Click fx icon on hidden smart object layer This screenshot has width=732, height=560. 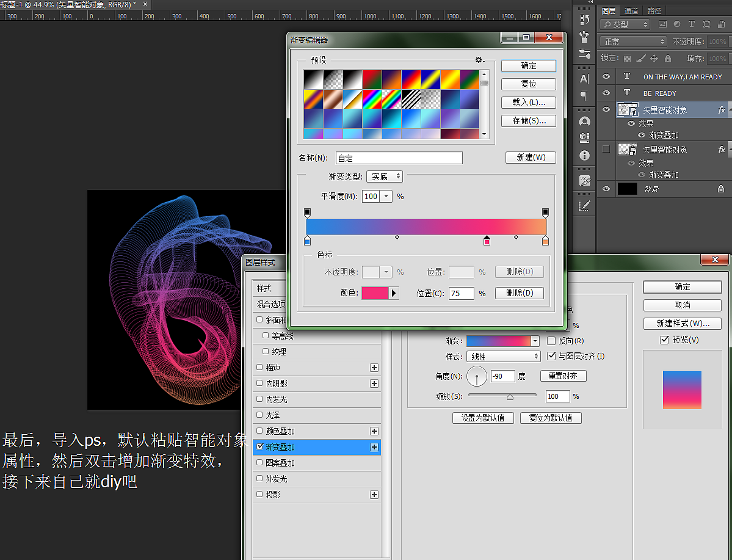(722, 150)
